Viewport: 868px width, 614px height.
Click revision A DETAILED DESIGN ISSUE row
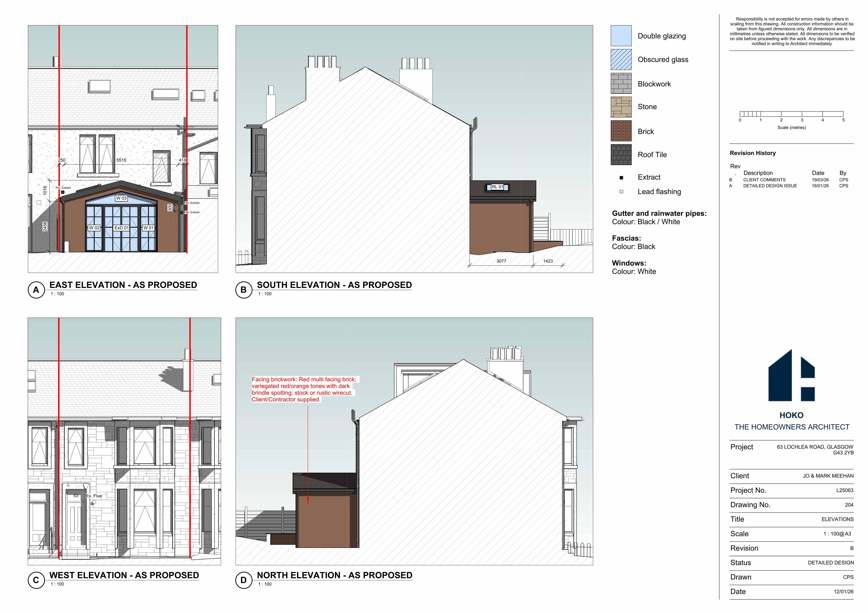[x=789, y=186]
